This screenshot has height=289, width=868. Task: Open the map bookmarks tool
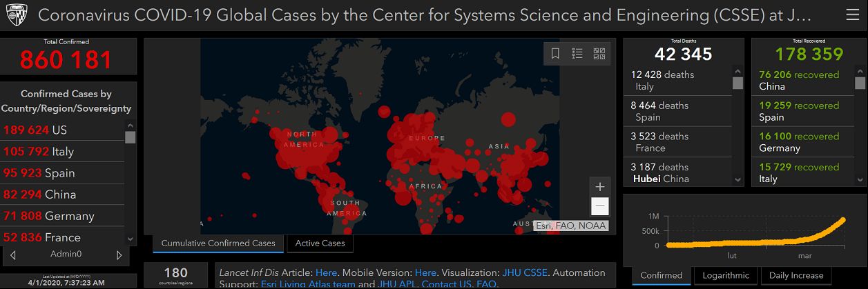(555, 54)
